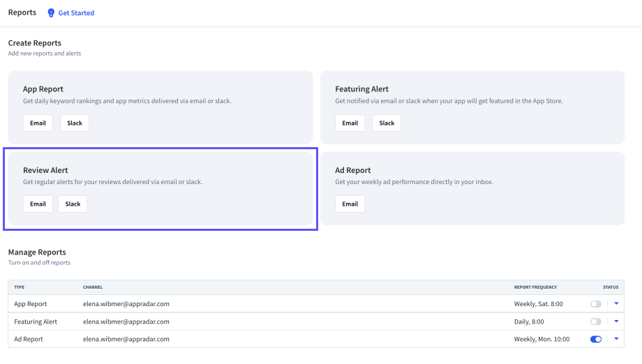Expand the App Report row dropdown arrow
The height and width of the screenshot is (364, 642).
click(616, 303)
